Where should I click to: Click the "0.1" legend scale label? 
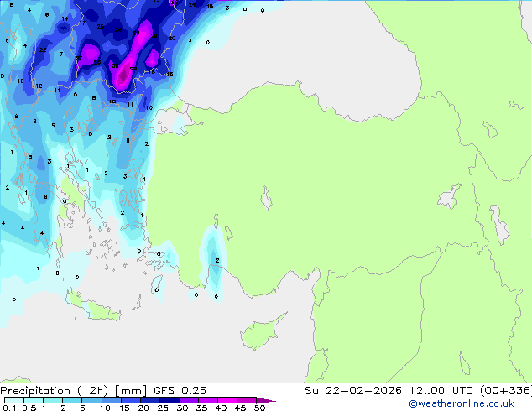9,408
